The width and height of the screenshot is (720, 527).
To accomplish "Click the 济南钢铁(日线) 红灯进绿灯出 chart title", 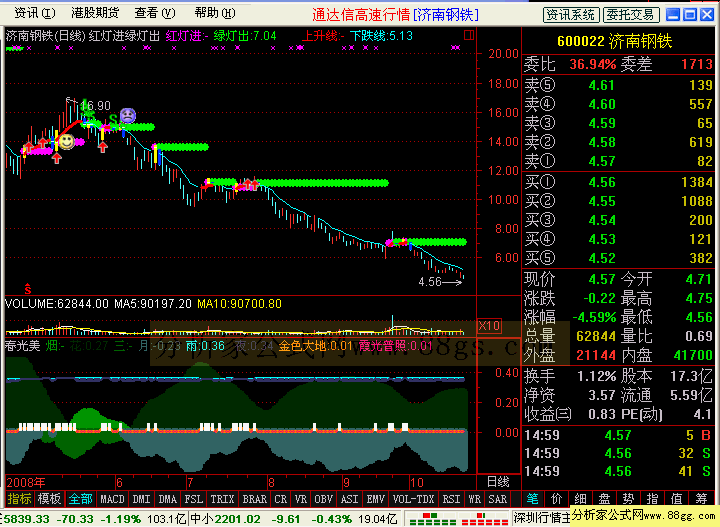I will 83,35.
